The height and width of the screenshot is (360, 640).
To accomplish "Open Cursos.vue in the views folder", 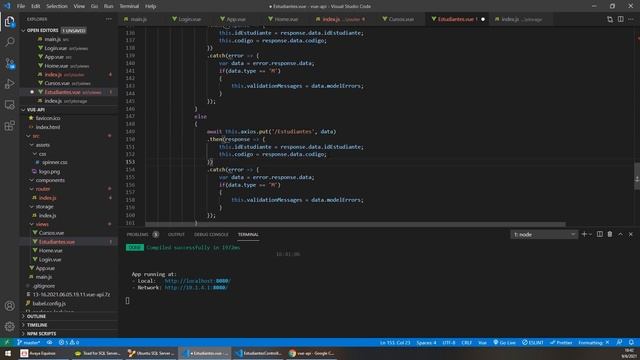I will point(51,233).
